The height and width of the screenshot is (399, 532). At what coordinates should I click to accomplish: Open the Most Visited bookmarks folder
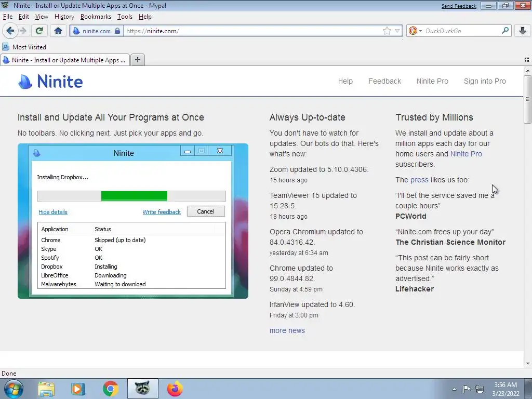[x=24, y=47]
